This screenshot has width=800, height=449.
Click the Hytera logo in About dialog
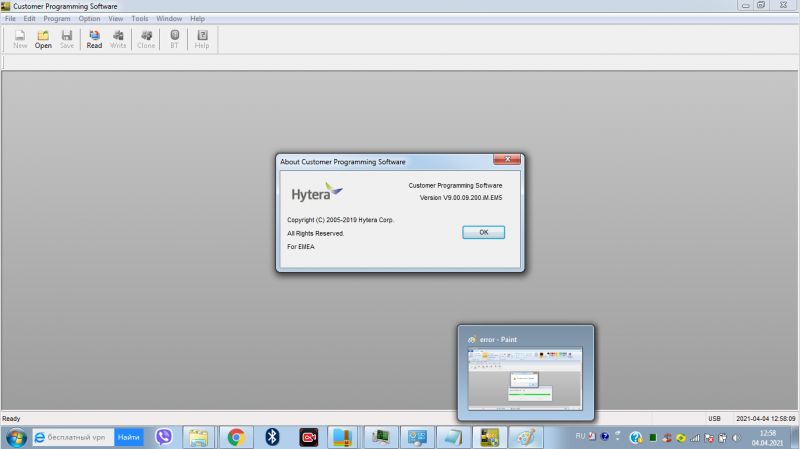point(317,192)
